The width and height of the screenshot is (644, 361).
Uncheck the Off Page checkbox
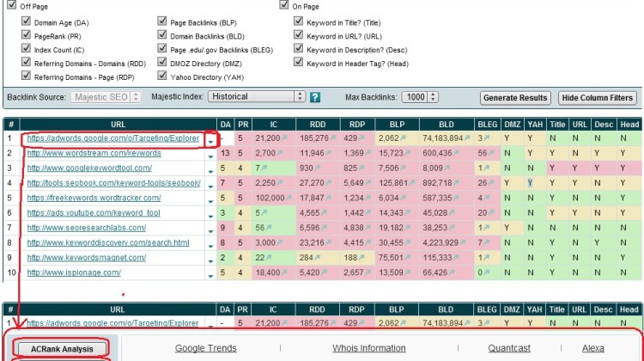[12, 5]
